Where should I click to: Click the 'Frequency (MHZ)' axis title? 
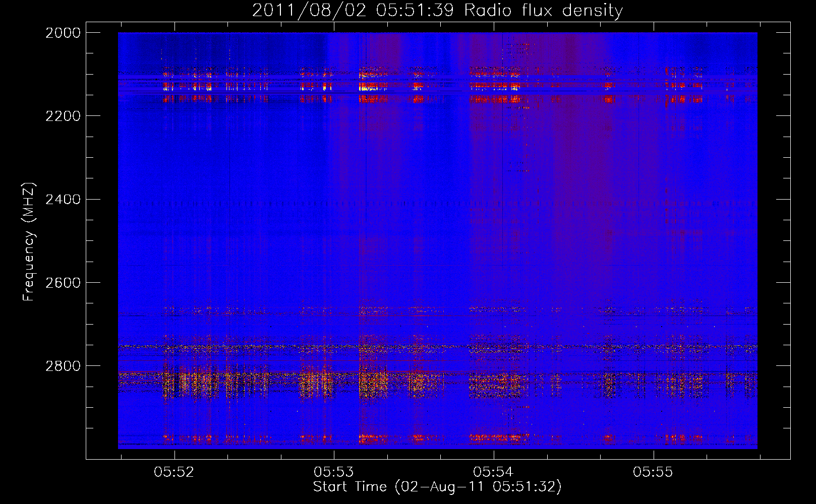pos(29,242)
